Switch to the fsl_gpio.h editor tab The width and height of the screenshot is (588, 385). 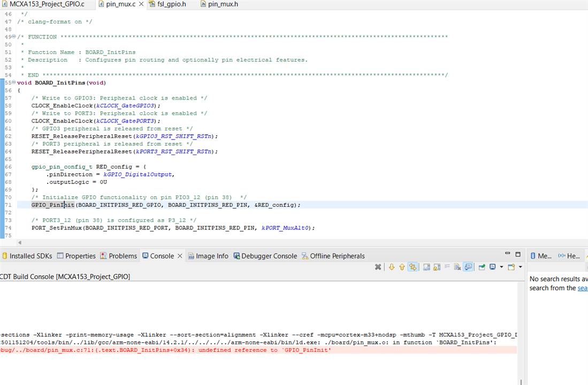(171, 4)
